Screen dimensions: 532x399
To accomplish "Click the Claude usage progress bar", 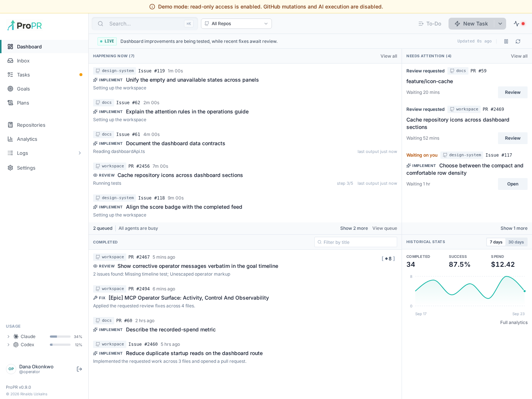I will 60,337.
